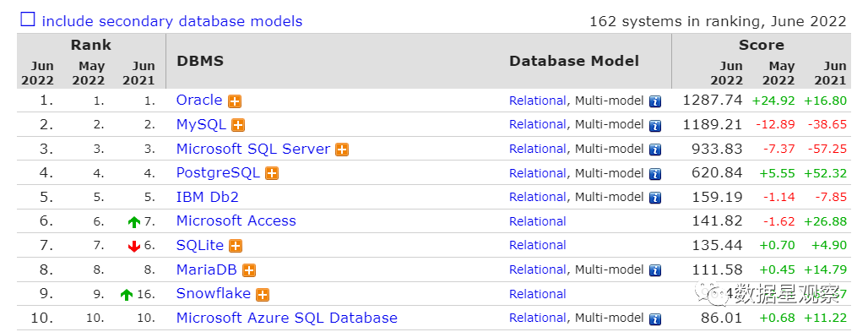Expand the plus icon beside Microsoft SQL Server

pos(342,150)
